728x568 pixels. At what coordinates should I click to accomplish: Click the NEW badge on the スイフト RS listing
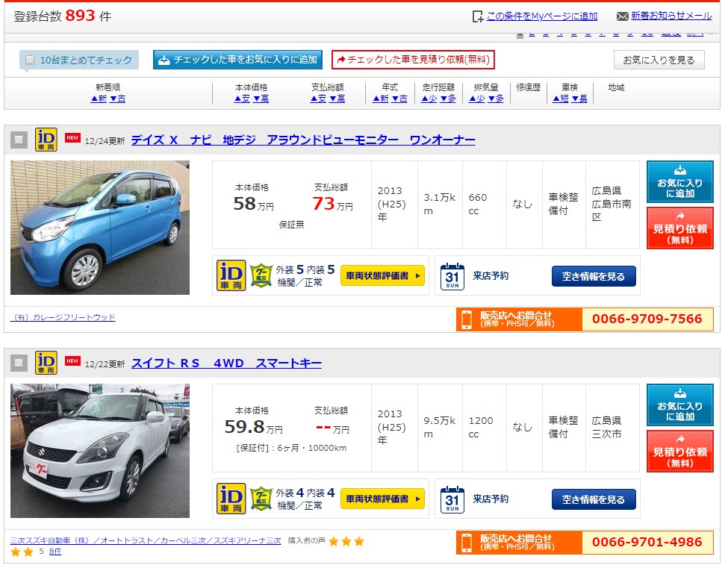[72, 361]
